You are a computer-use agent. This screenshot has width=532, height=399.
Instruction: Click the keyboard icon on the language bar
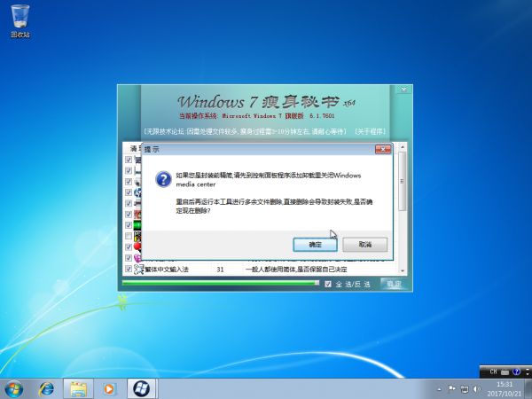(x=505, y=372)
